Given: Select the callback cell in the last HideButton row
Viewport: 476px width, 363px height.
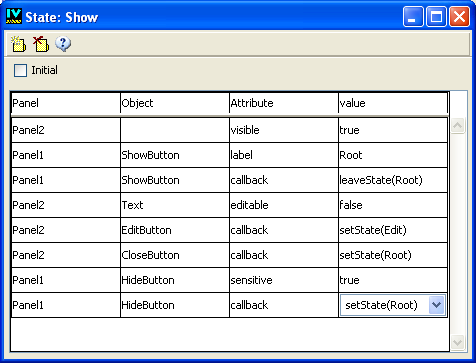Looking at the screenshot, I should coord(284,305).
